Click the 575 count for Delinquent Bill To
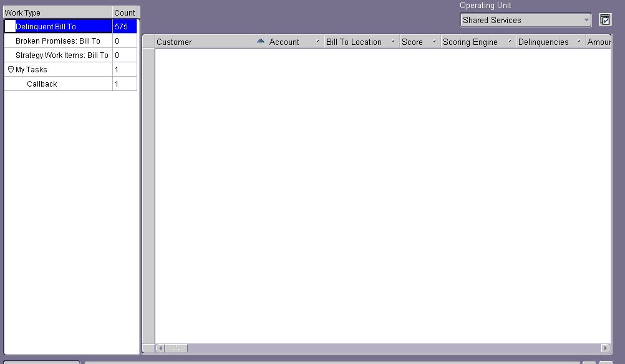Viewport: 625px width, 364px height. [x=125, y=27]
